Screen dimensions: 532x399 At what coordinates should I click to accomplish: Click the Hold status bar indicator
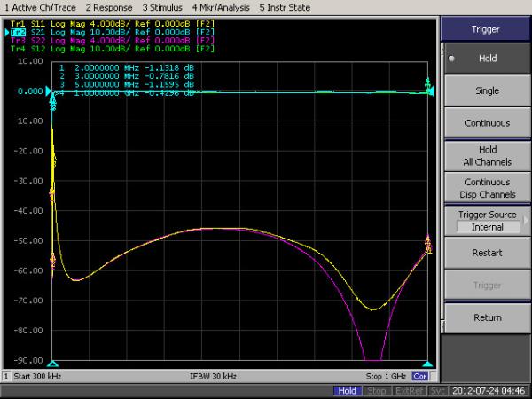click(x=347, y=391)
